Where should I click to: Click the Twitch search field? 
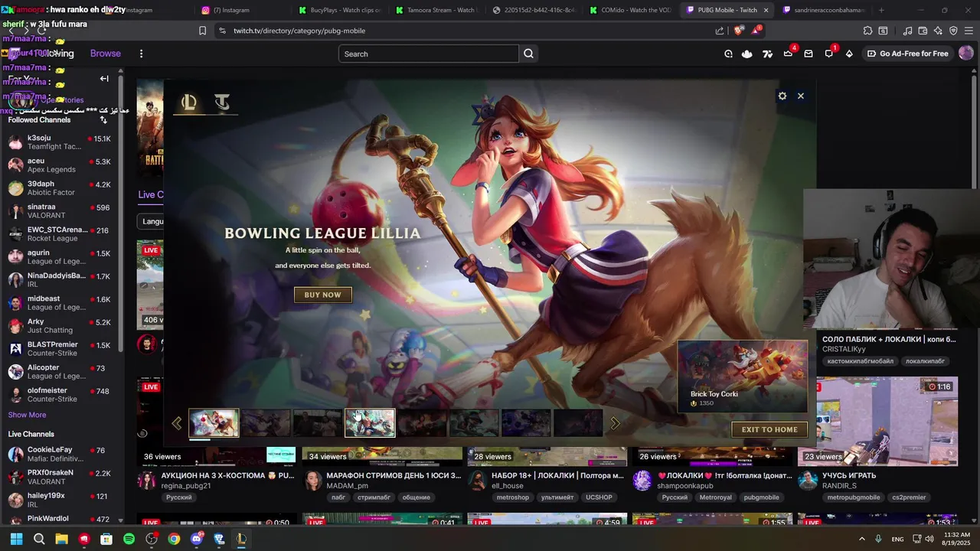coord(429,54)
